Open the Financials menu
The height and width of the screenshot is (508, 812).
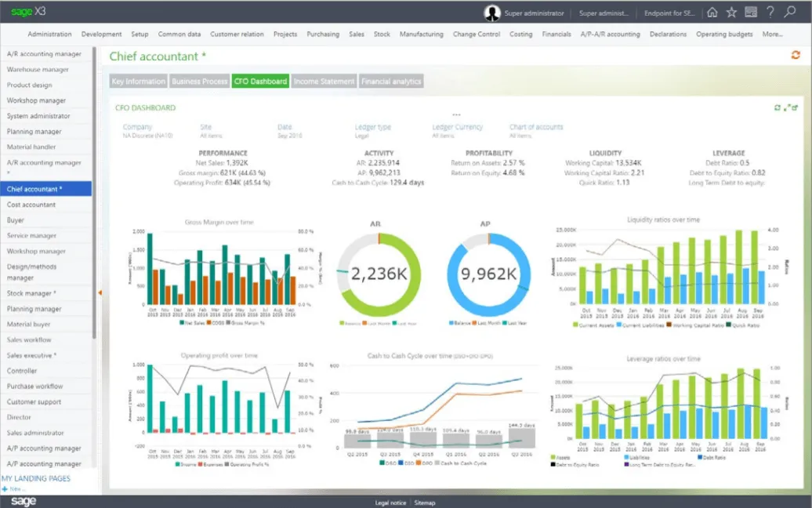click(x=556, y=34)
